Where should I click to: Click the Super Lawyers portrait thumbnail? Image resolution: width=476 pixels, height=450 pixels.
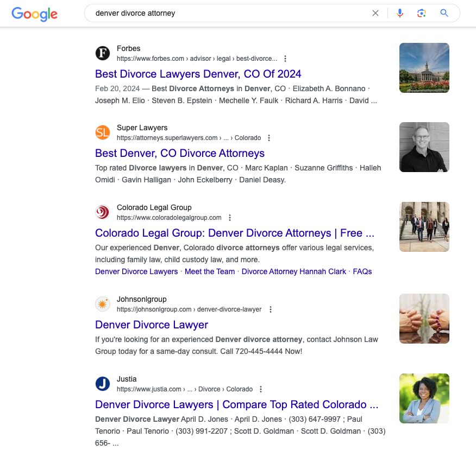click(x=424, y=147)
